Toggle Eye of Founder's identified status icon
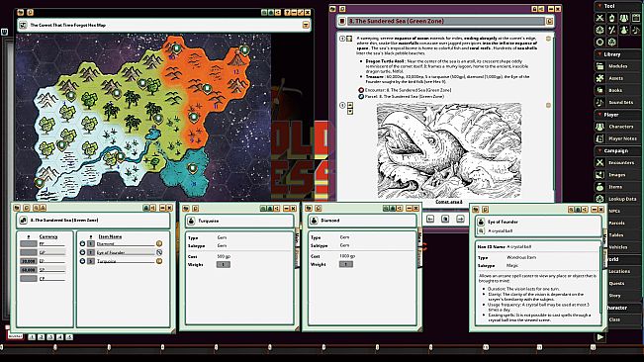This screenshot has width=644, height=362. 159,252
